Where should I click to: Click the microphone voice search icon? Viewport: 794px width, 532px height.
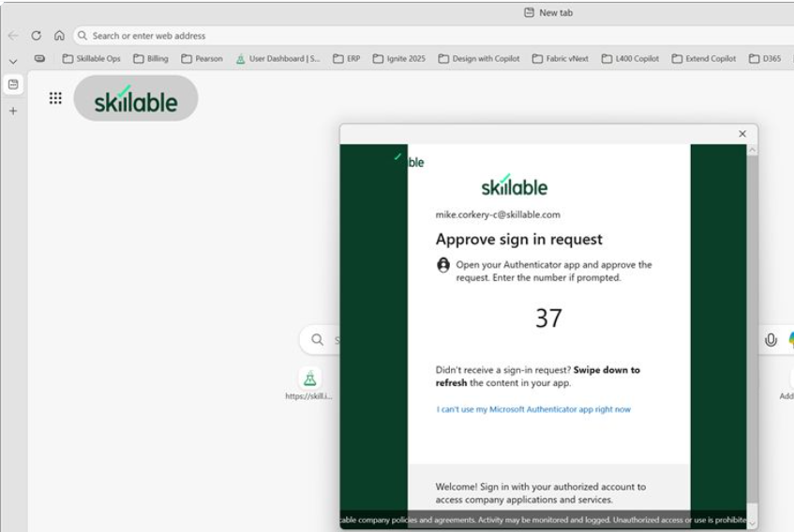tap(771, 340)
